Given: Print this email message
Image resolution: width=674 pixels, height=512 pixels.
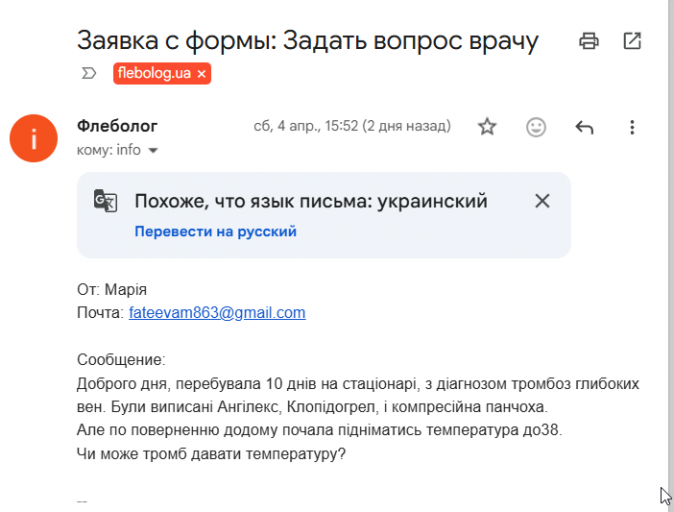Looking at the screenshot, I should (589, 41).
